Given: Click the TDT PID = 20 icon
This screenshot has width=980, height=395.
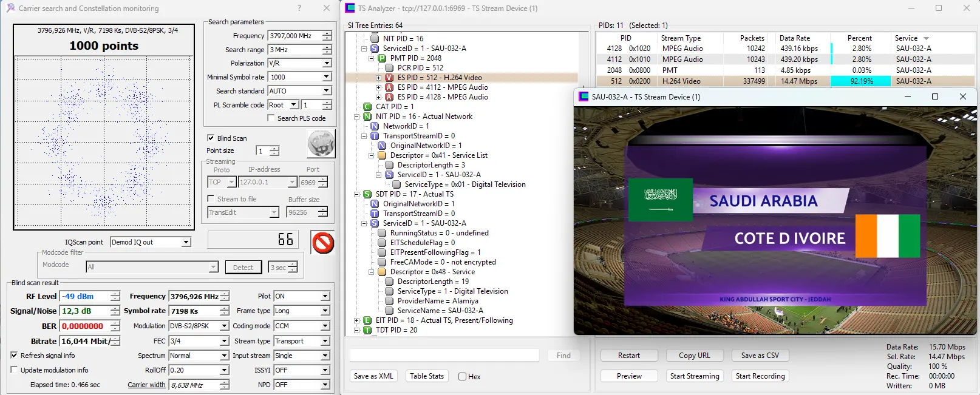Looking at the screenshot, I should click(x=367, y=330).
